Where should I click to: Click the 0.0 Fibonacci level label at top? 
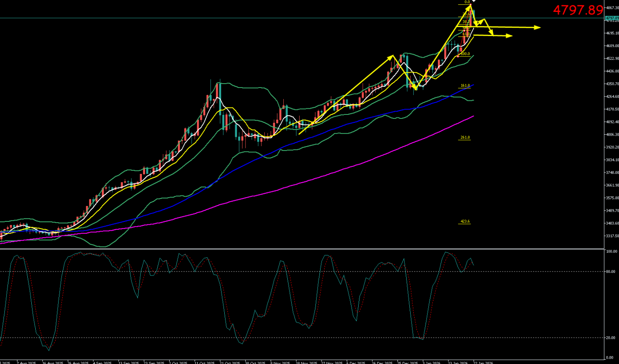point(467,2)
